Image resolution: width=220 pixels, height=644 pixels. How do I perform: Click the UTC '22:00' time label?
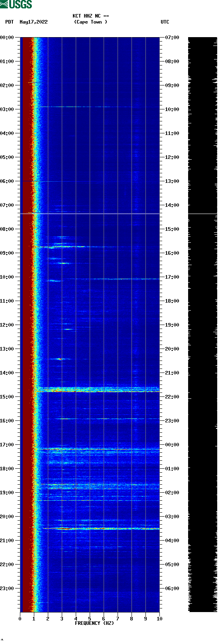(x=172, y=397)
